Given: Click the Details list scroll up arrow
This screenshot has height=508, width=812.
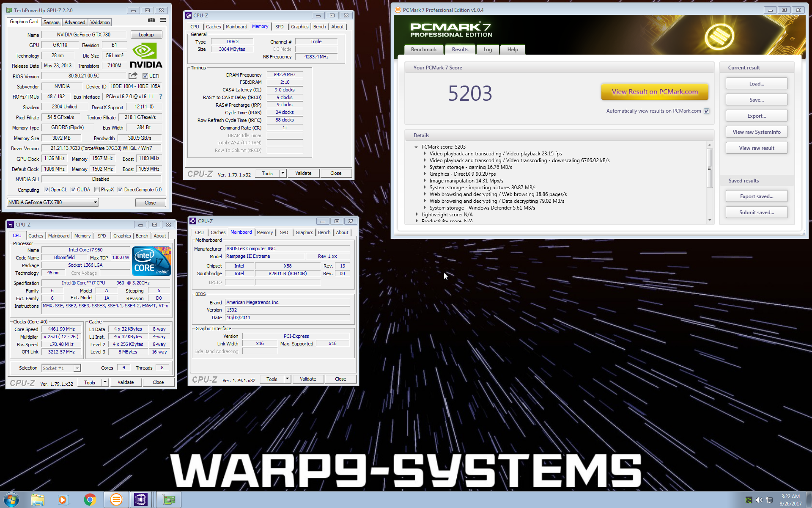Looking at the screenshot, I should click(x=710, y=145).
